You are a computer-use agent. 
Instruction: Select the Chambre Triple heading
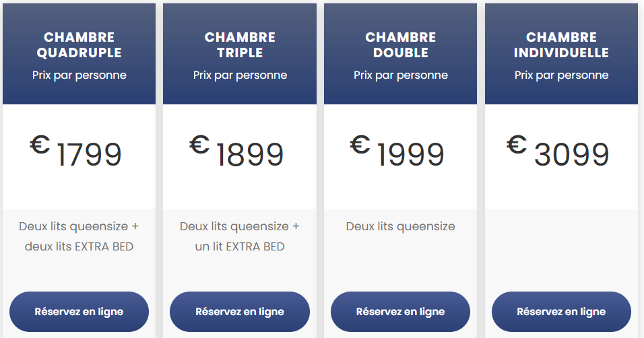coord(240,45)
